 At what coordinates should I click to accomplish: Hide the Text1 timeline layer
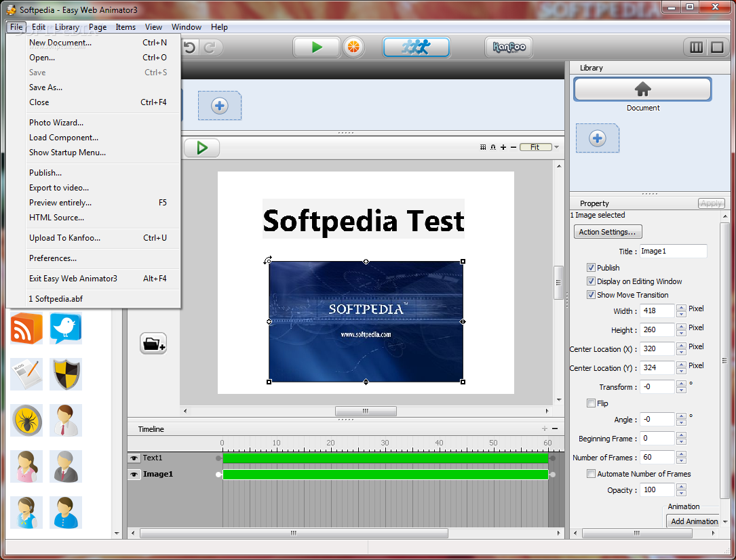[x=134, y=458]
